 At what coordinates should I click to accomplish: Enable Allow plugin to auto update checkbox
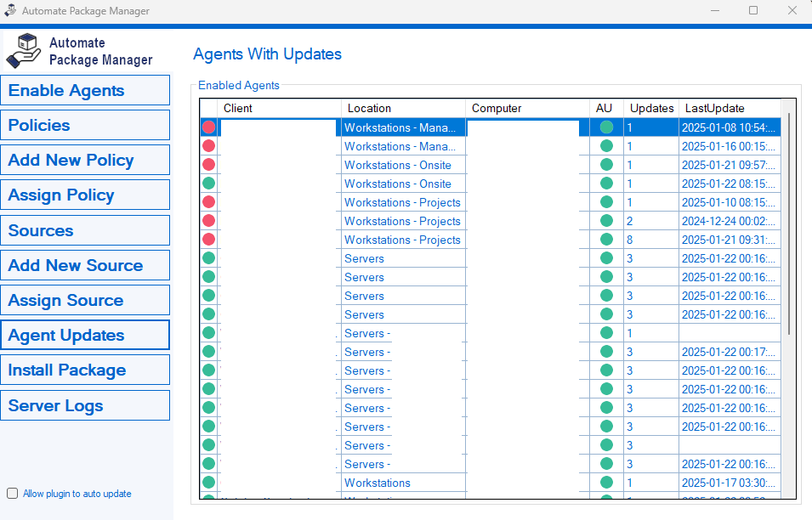pyautogui.click(x=12, y=494)
